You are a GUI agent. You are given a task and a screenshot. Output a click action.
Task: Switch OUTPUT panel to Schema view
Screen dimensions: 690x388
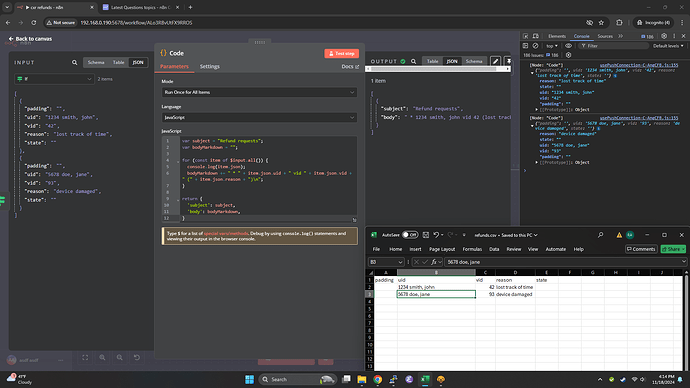click(474, 62)
